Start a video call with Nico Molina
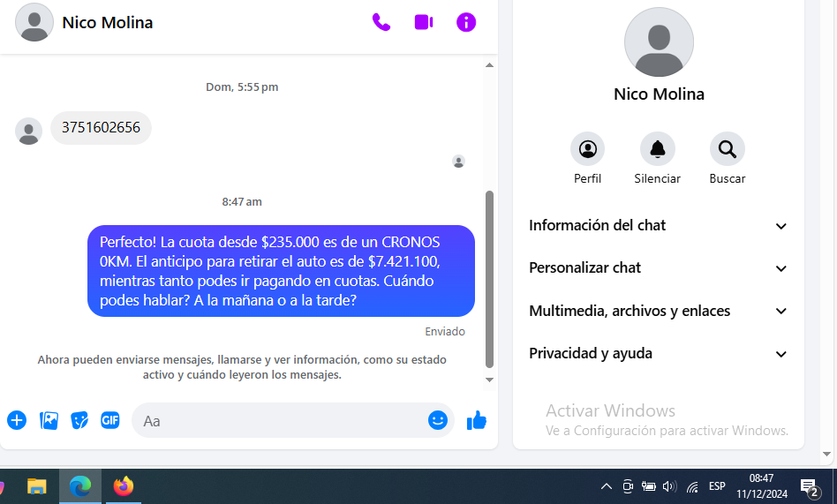The height and width of the screenshot is (504, 837). [424, 22]
